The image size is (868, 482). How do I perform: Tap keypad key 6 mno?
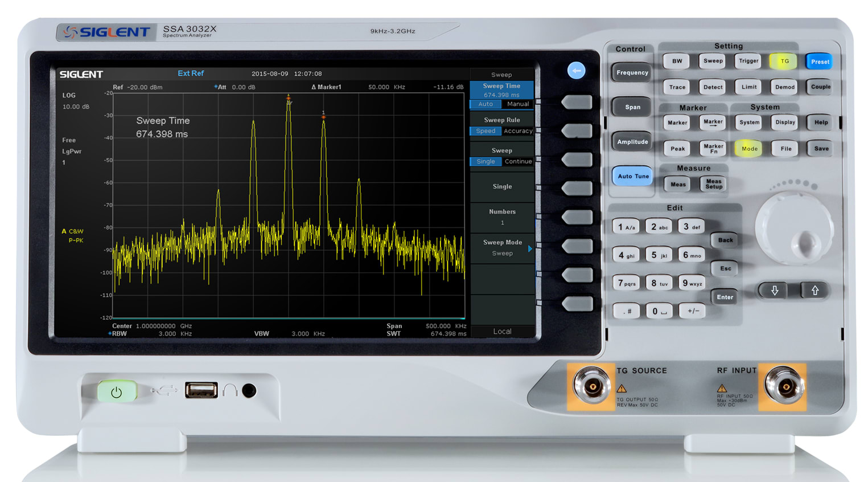tap(692, 255)
